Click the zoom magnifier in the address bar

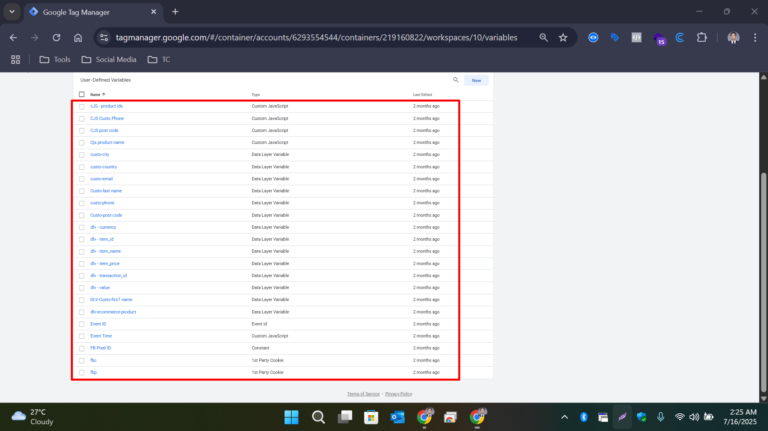543,37
